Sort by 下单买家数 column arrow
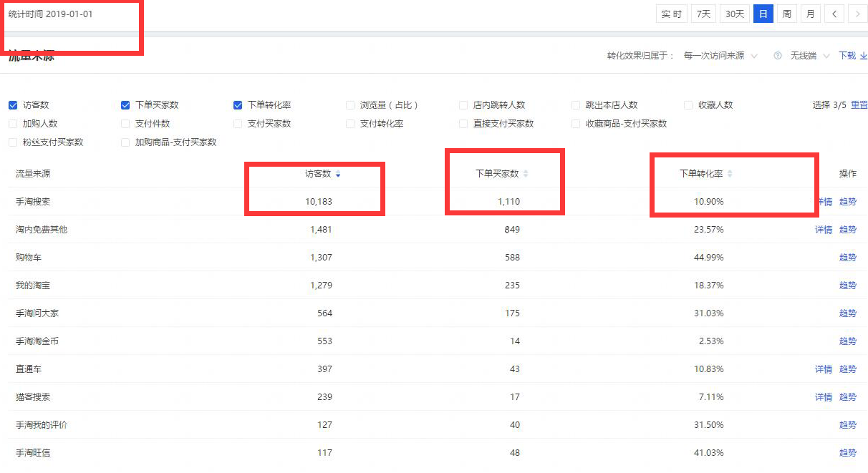This screenshot has height=473, width=868. click(526, 174)
